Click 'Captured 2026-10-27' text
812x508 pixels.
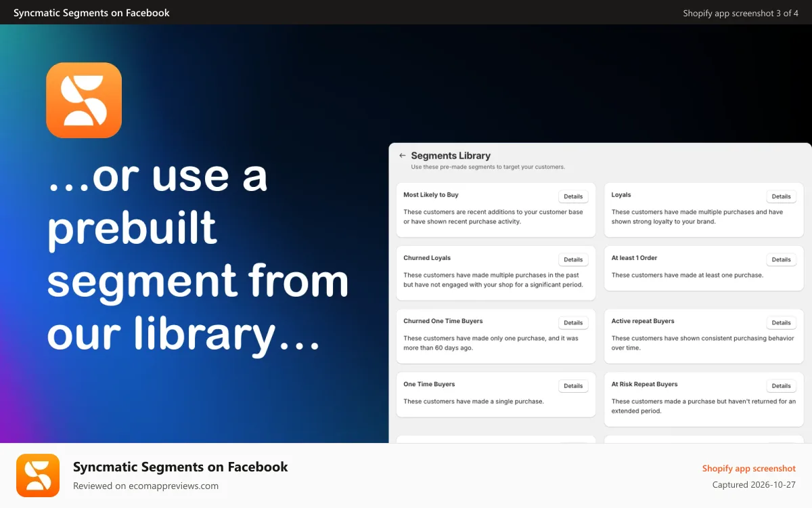tap(754, 485)
